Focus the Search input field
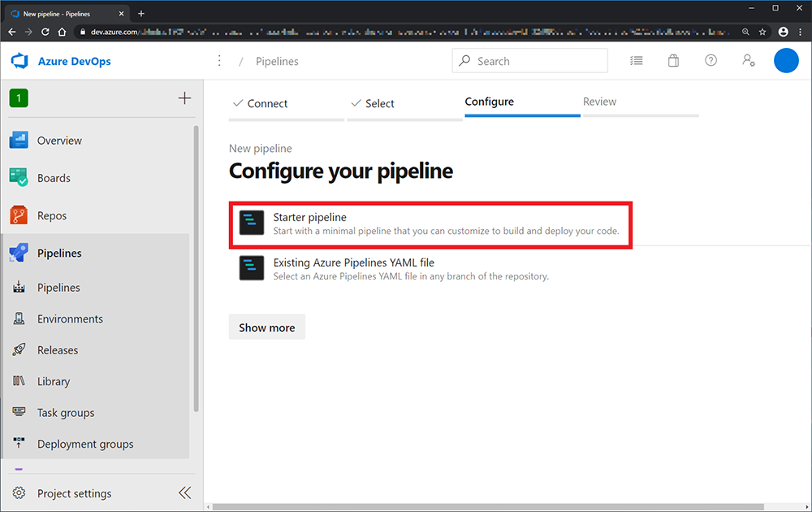This screenshot has width=812, height=512. point(529,61)
